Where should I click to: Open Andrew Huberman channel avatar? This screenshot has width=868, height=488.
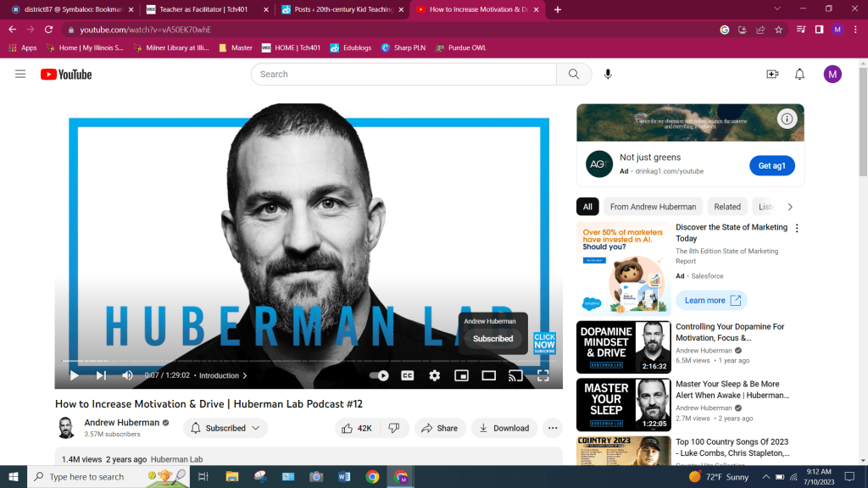66,428
